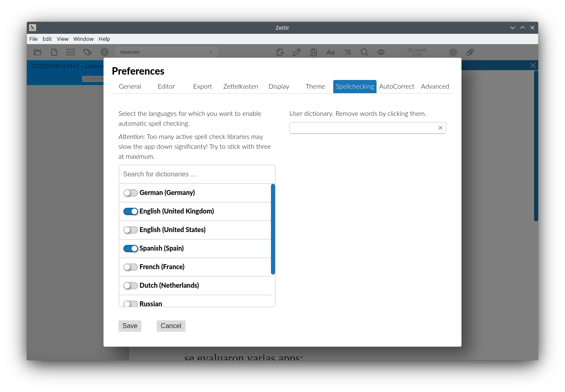Disable Spanish (Spain) dictionary
Viewport: 565px width, 392px height.
pyautogui.click(x=131, y=249)
